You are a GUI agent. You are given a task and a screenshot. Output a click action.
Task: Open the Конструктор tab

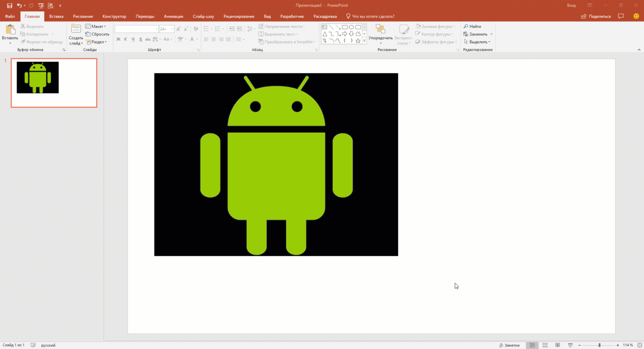click(x=114, y=16)
